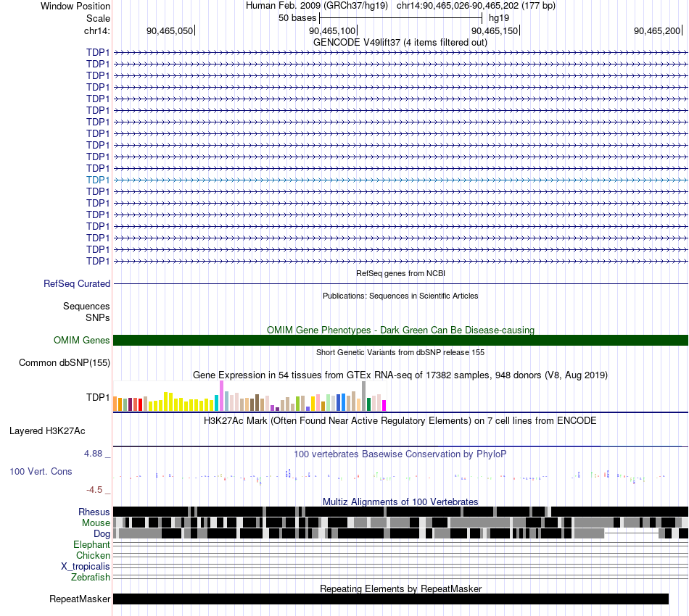Click the chr14: ruler label
The height and width of the screenshot is (616, 689).
[x=97, y=30]
